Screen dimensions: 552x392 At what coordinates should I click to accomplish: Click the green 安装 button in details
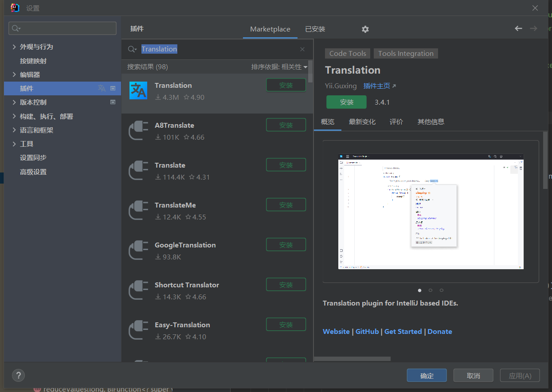[347, 102]
